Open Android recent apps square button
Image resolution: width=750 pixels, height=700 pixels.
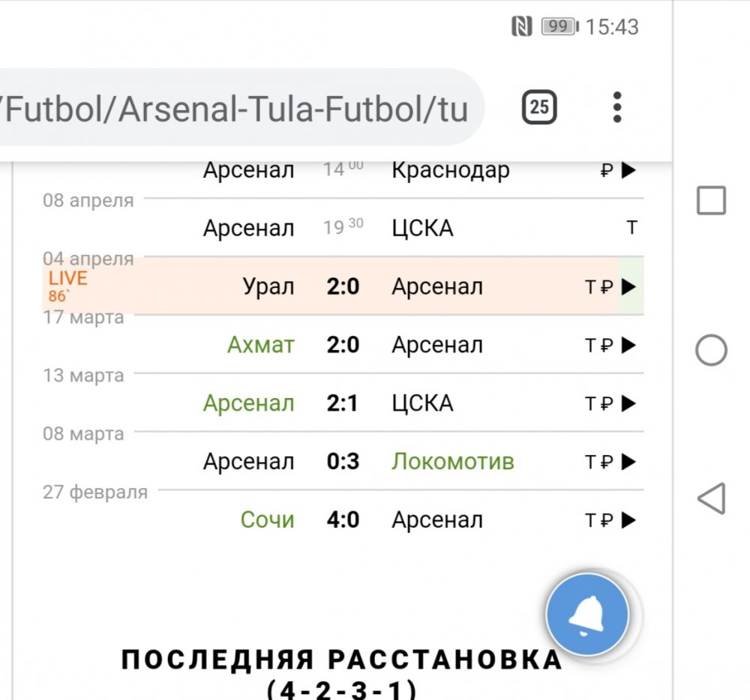[711, 201]
